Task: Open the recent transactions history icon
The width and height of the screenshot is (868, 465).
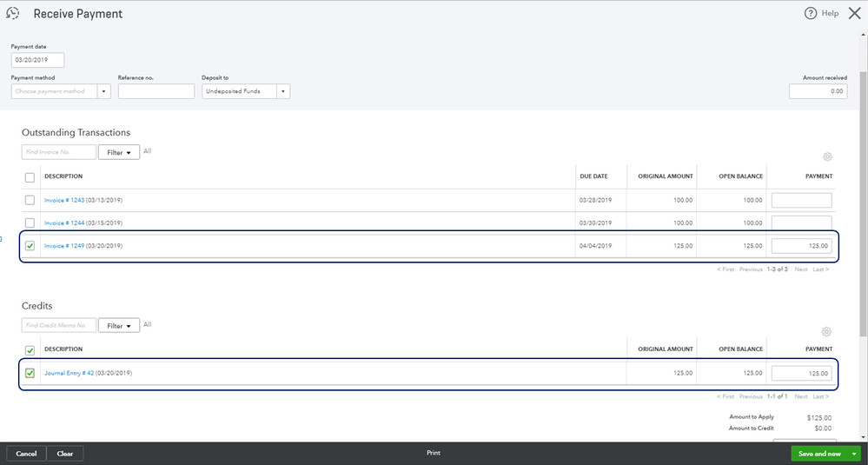Action: coord(12,13)
